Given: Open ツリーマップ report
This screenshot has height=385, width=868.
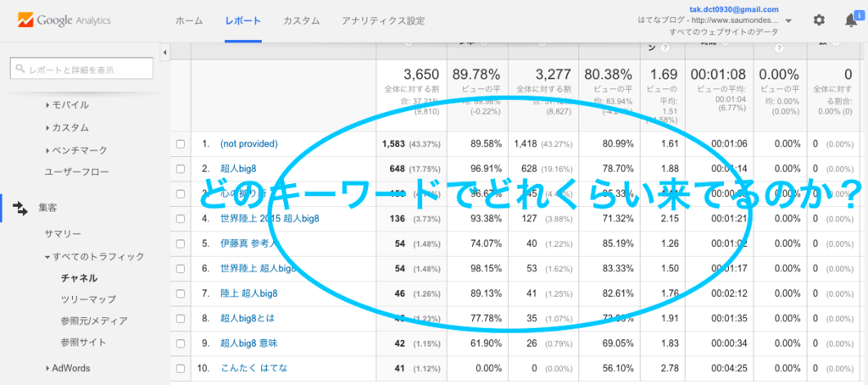Looking at the screenshot, I should tap(88, 299).
